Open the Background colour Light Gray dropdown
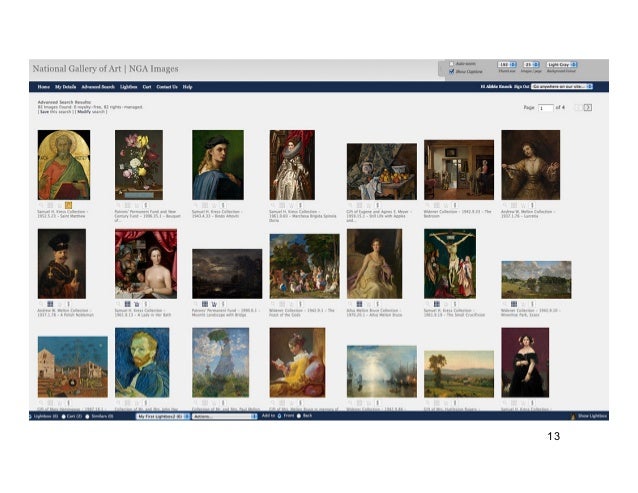 click(562, 65)
